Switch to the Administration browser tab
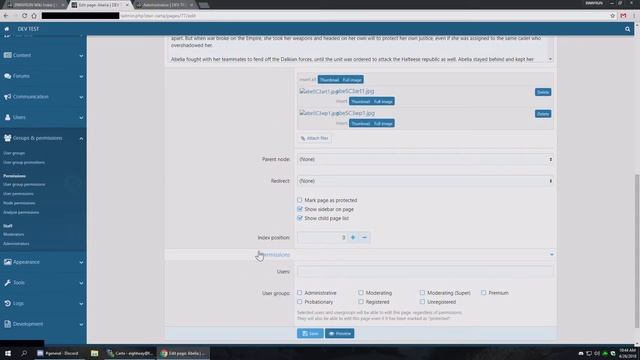The image size is (640, 360). tap(164, 5)
